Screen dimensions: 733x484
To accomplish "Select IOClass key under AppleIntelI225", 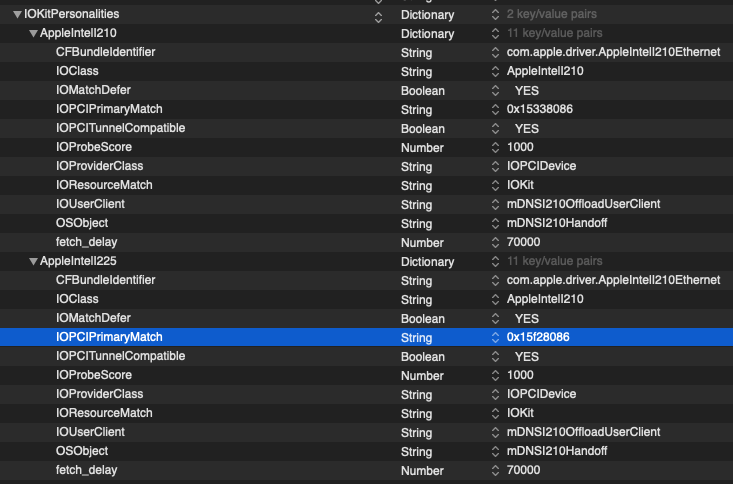I will [77, 299].
